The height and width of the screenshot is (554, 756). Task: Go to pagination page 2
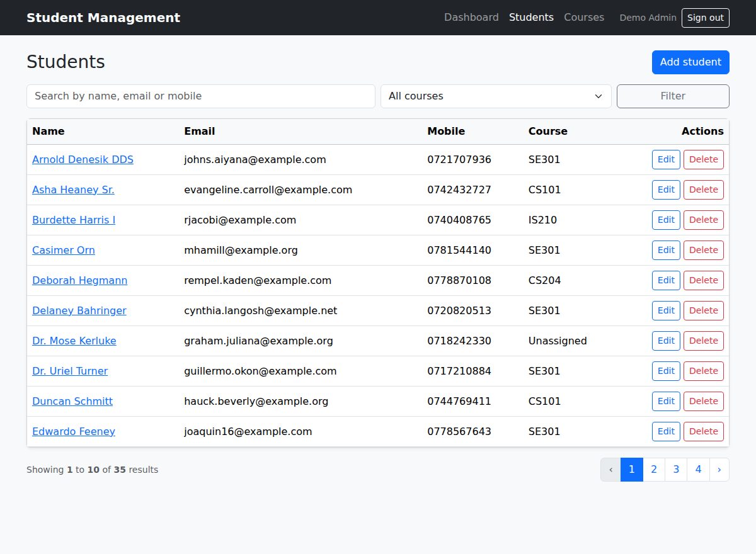pos(654,470)
